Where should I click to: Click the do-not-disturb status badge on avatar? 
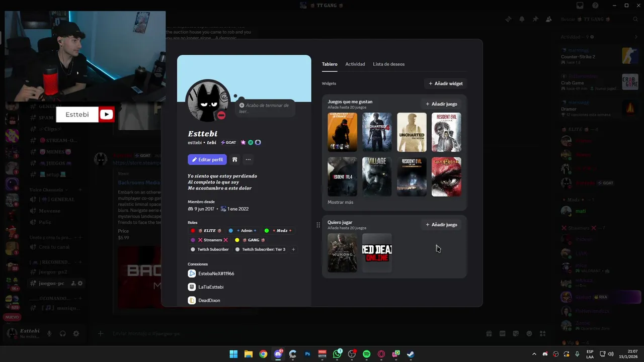point(221,115)
